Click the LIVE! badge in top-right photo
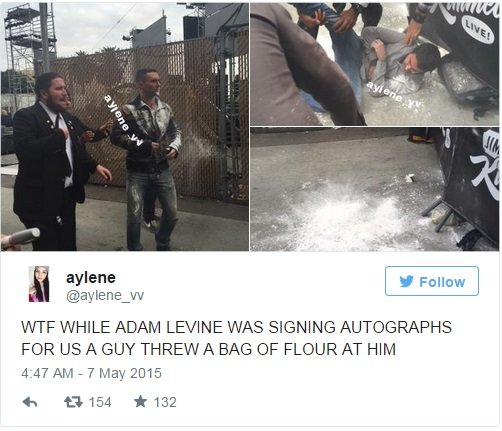This screenshot has width=502, height=431. click(479, 30)
